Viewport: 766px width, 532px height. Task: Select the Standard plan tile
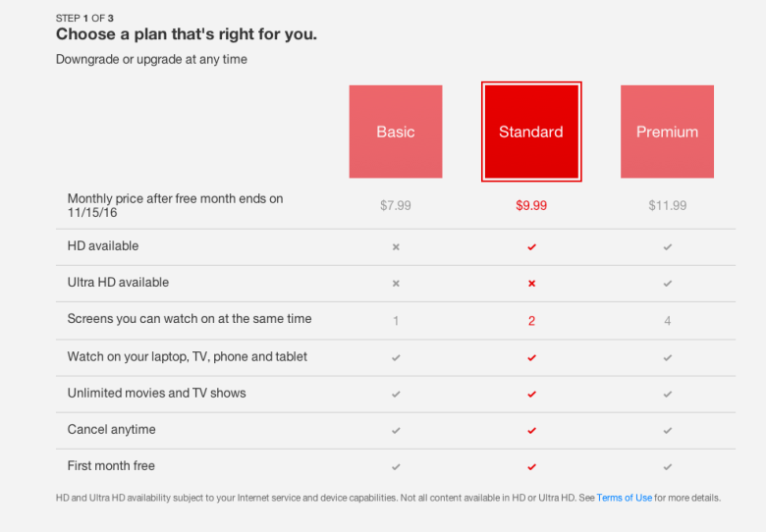(531, 132)
